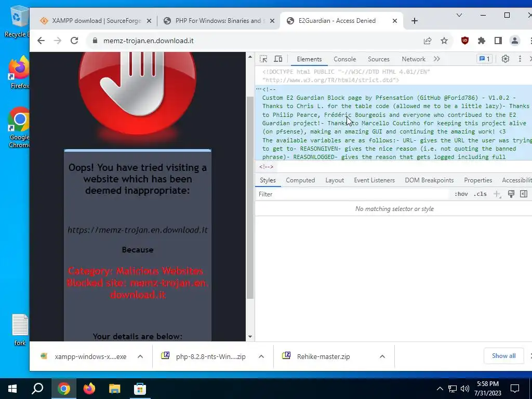The height and width of the screenshot is (399, 532).
Task: Activate DevTools inspect element picker
Action: 263,59
